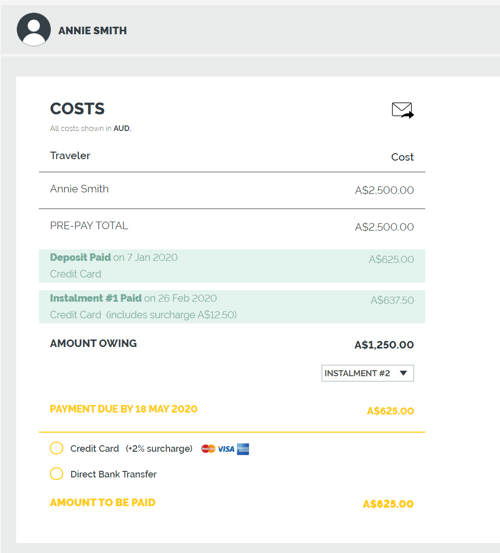The width and height of the screenshot is (500, 553).
Task: Click the email forward envelope icon
Action: 403,110
